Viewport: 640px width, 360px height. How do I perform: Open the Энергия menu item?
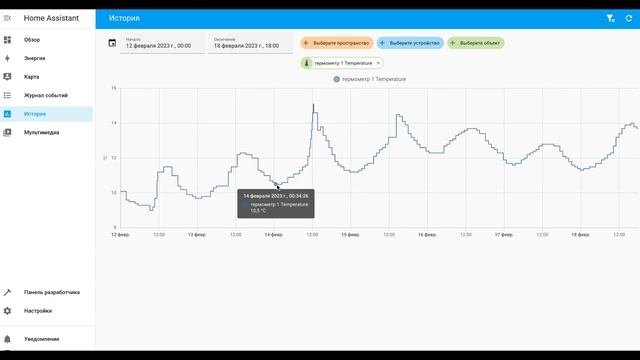[47, 58]
